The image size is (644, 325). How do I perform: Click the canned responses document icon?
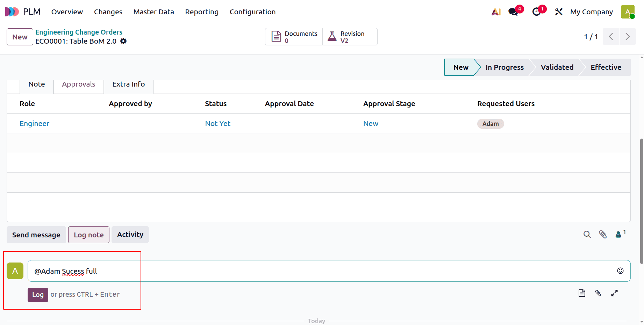tap(582, 293)
